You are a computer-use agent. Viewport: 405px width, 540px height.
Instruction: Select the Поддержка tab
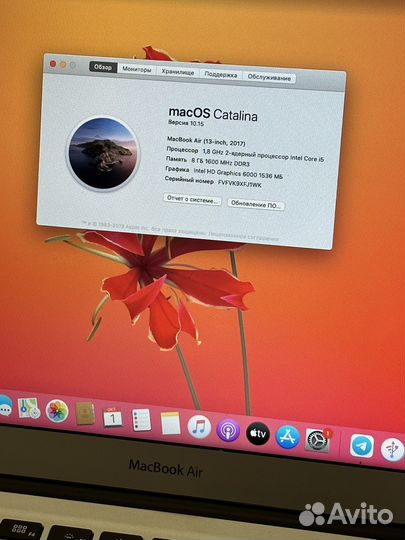pyautogui.click(x=220, y=74)
